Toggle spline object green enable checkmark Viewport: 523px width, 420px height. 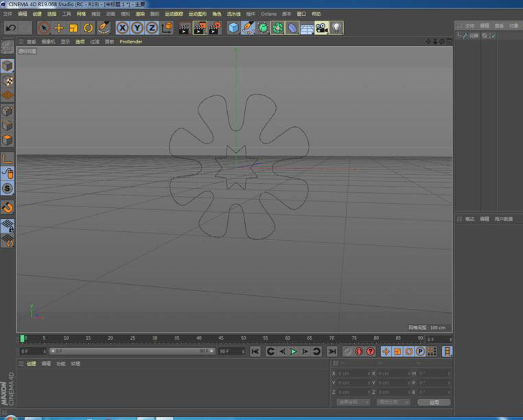point(492,36)
